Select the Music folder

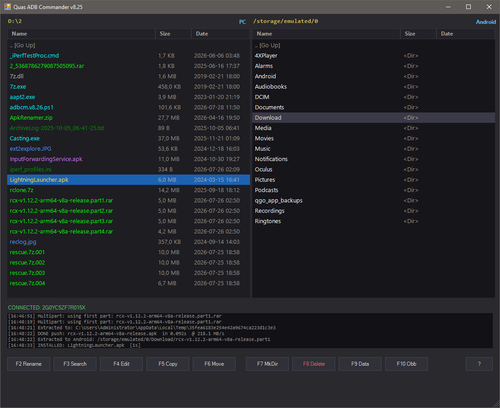pos(373,149)
